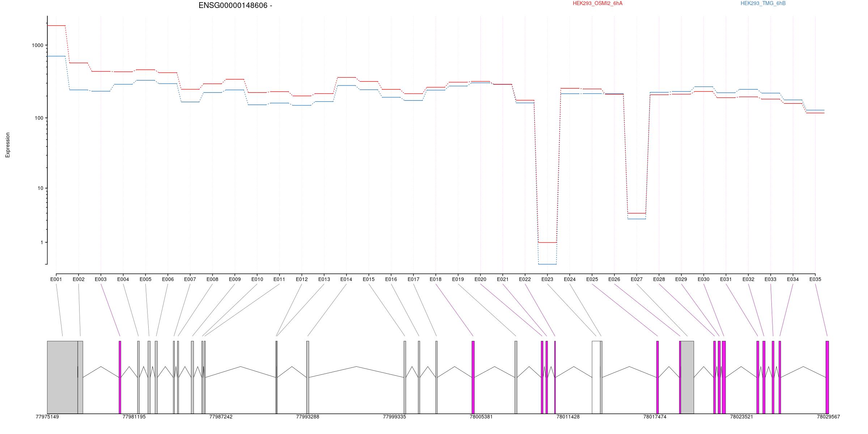Click the E022 exon label
The image size is (868, 434).
(525, 279)
